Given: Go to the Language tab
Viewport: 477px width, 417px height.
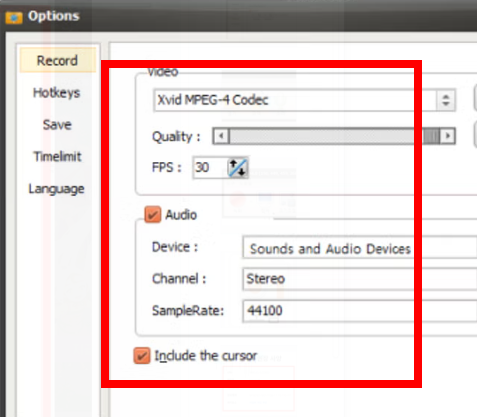Looking at the screenshot, I should [57, 189].
